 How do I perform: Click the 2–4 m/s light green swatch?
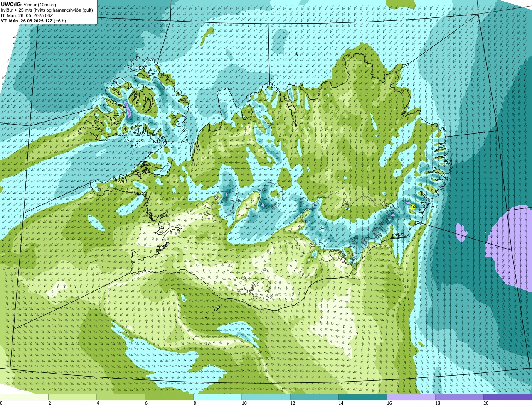tap(73, 397)
